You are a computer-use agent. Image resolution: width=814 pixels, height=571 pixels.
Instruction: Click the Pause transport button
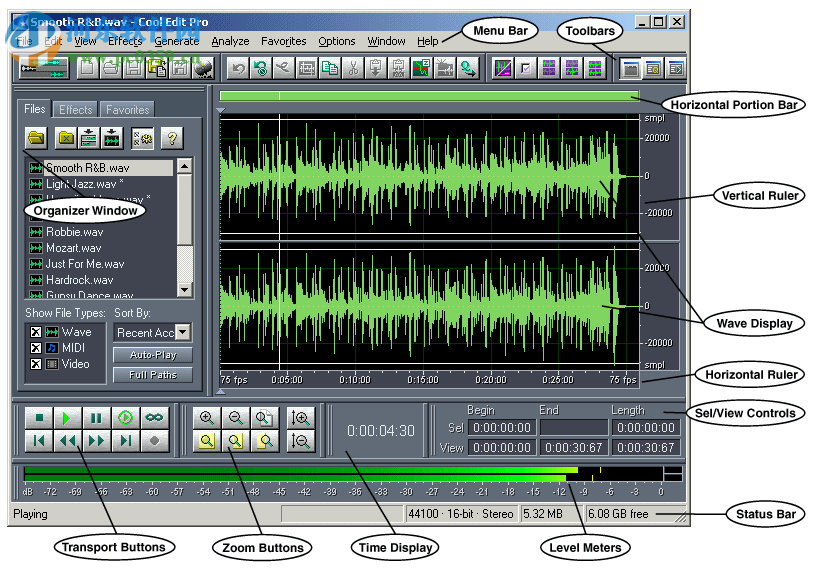pos(97,418)
